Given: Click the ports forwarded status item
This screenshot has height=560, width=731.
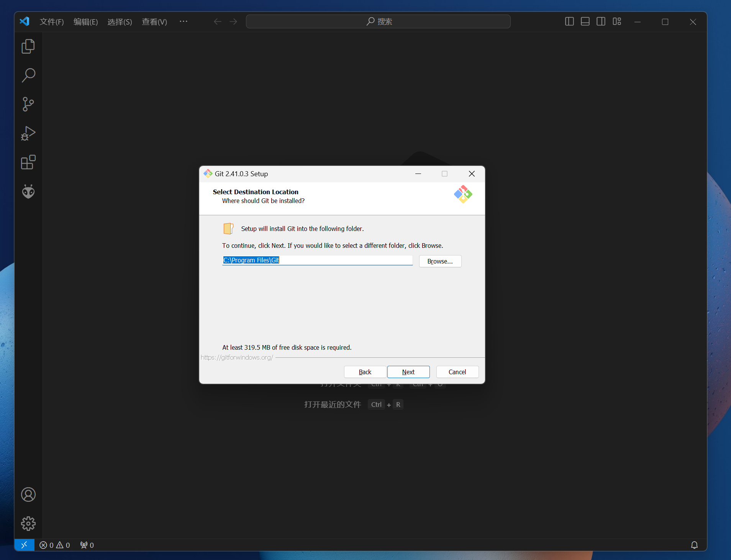Looking at the screenshot, I should pyautogui.click(x=87, y=545).
